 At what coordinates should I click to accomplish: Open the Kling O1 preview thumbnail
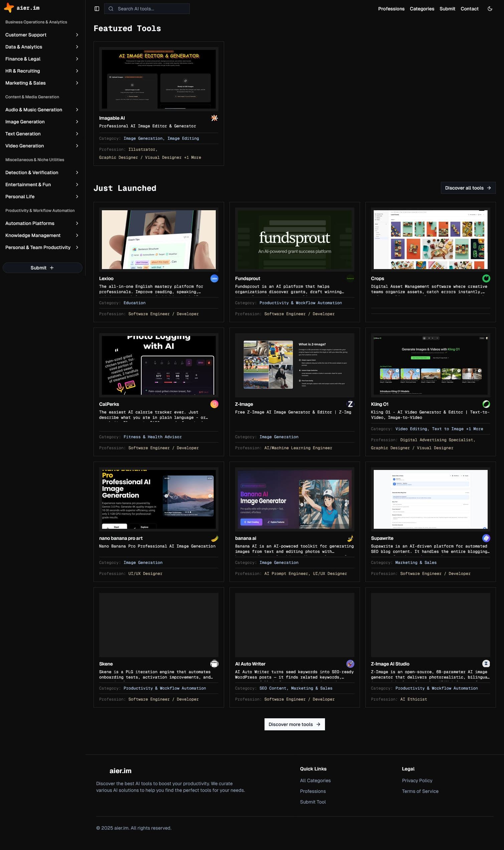[x=430, y=365]
